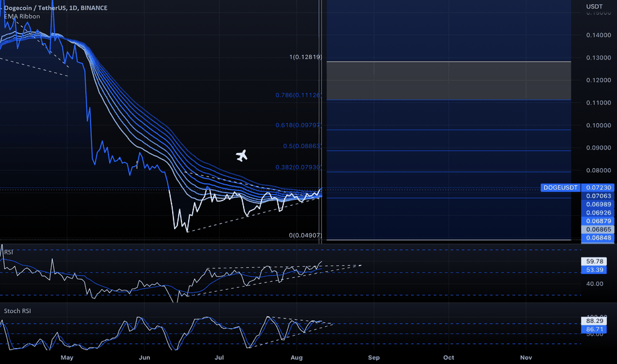Click the DOGEUSDT price tag
Viewport: 617px width, 364px height.
tap(560, 188)
